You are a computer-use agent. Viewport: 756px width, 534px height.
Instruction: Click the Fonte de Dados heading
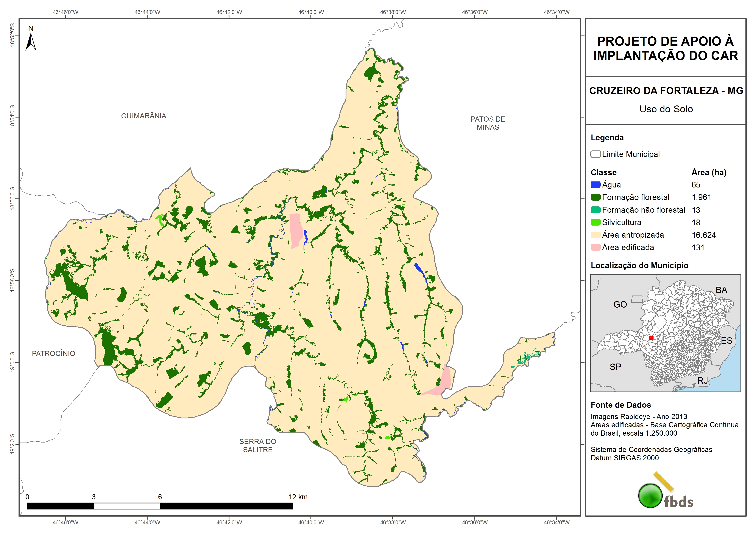[x=621, y=405]
